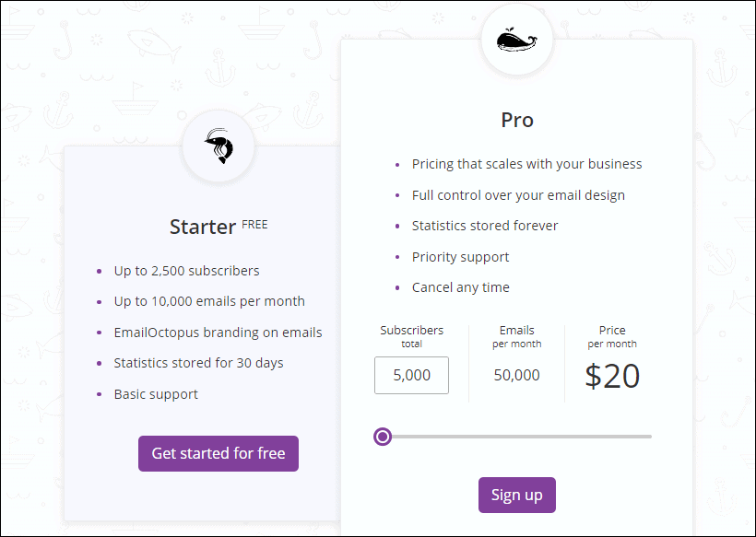The width and height of the screenshot is (756, 537).
Task: Click the middle of the slider track
Action: [516, 437]
